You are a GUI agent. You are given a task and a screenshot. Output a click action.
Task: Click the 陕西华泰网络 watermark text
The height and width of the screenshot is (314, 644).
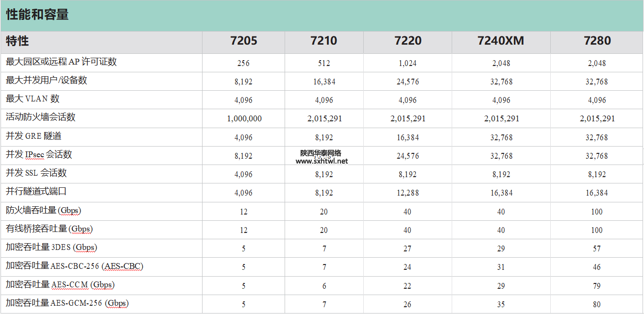(321, 153)
